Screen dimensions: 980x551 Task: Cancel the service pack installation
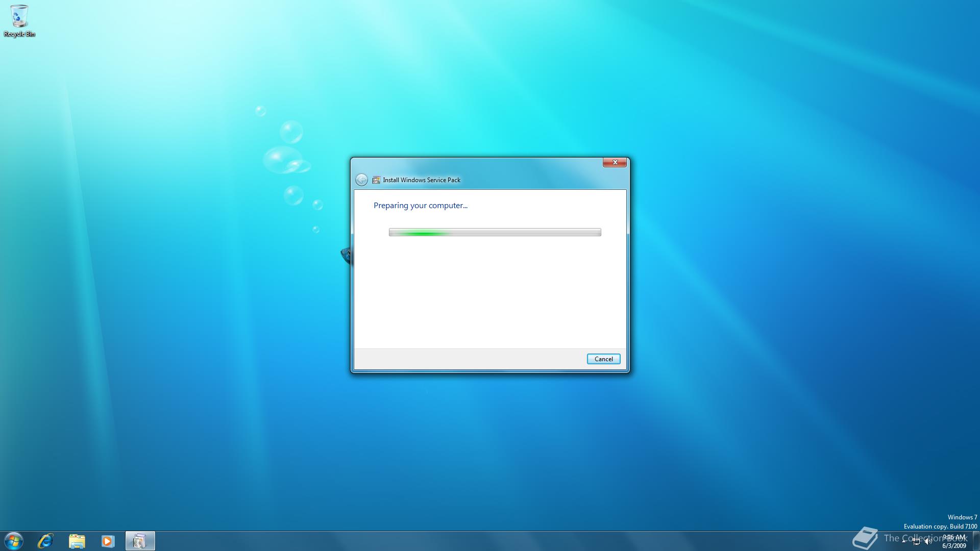603,359
